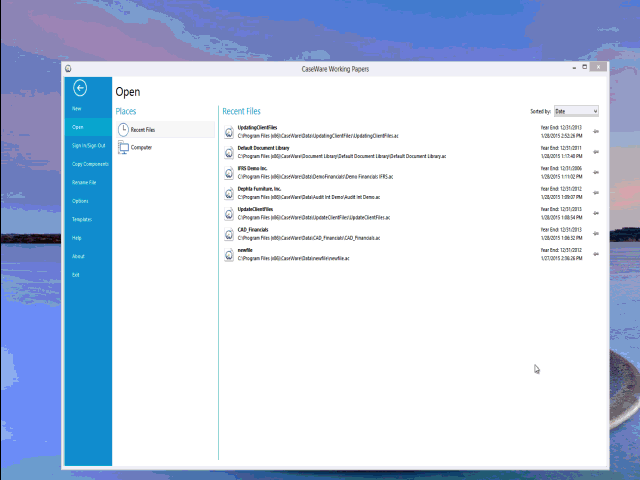Click the CAD_Financials file icon
640x480 pixels.
(x=229, y=234)
